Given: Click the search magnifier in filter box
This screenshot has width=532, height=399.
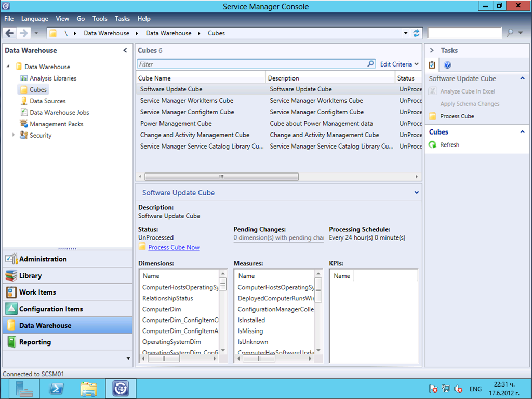Looking at the screenshot, I should (370, 64).
